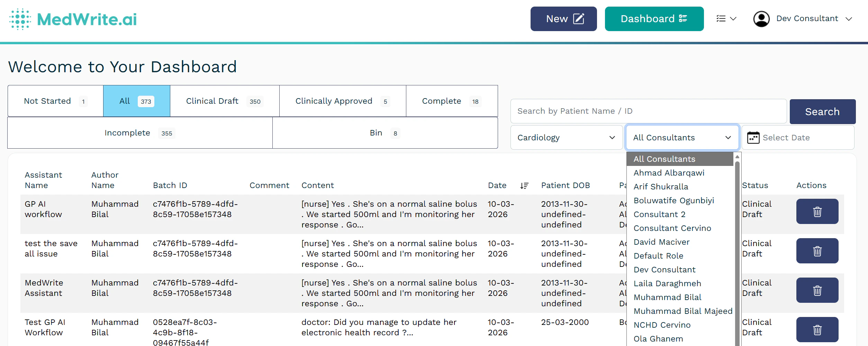Switch to the Not Started filter tab
868x346 pixels.
click(x=55, y=101)
